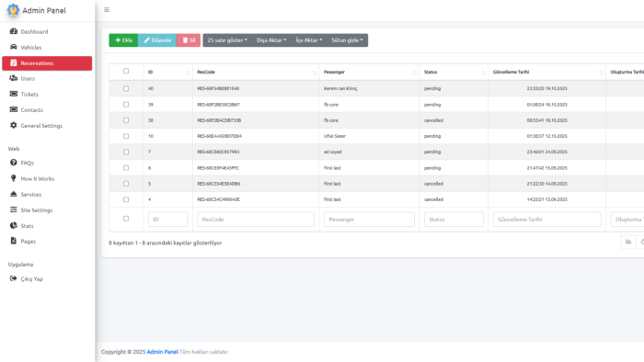Sort by ResCode column arrows icon
This screenshot has height=362, width=644.
tap(315, 73)
